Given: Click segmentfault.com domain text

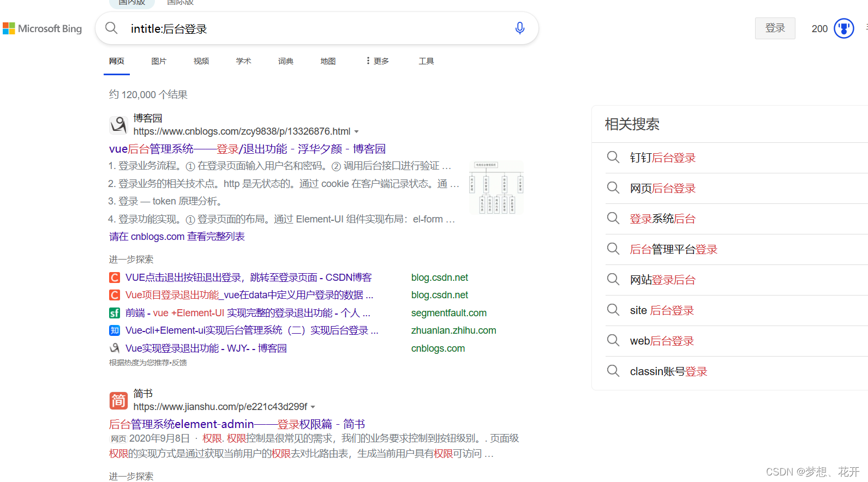Looking at the screenshot, I should coord(449,313).
